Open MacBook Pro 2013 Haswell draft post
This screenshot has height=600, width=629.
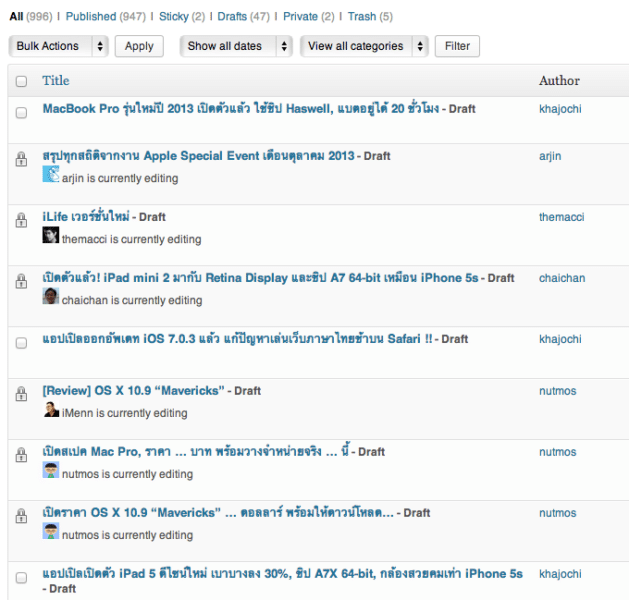click(x=241, y=109)
